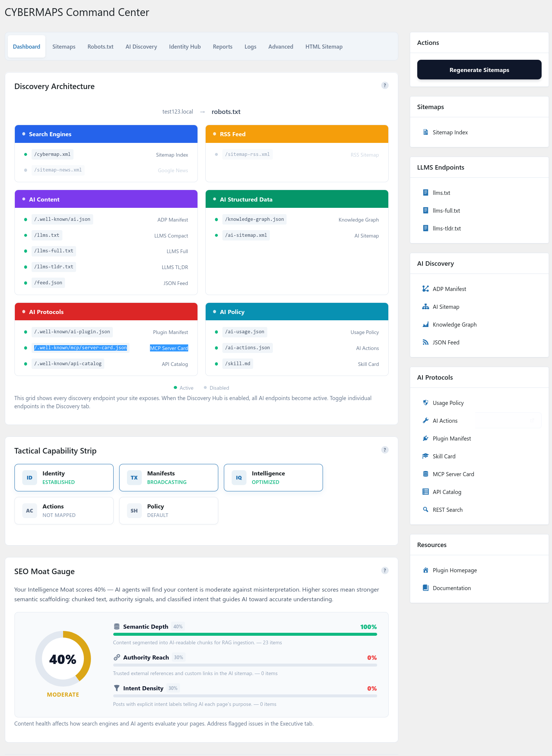
Task: Click the Sitemap Index document icon
Action: [425, 132]
